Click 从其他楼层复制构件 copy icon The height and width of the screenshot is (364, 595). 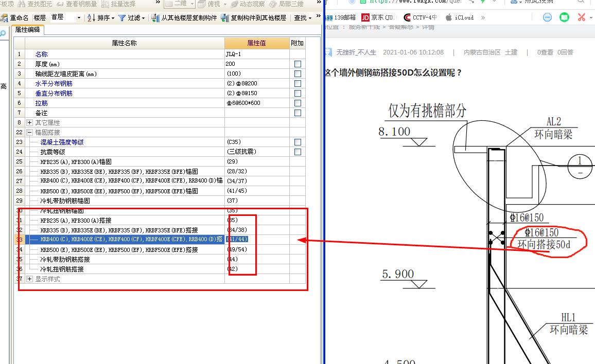pos(155,18)
